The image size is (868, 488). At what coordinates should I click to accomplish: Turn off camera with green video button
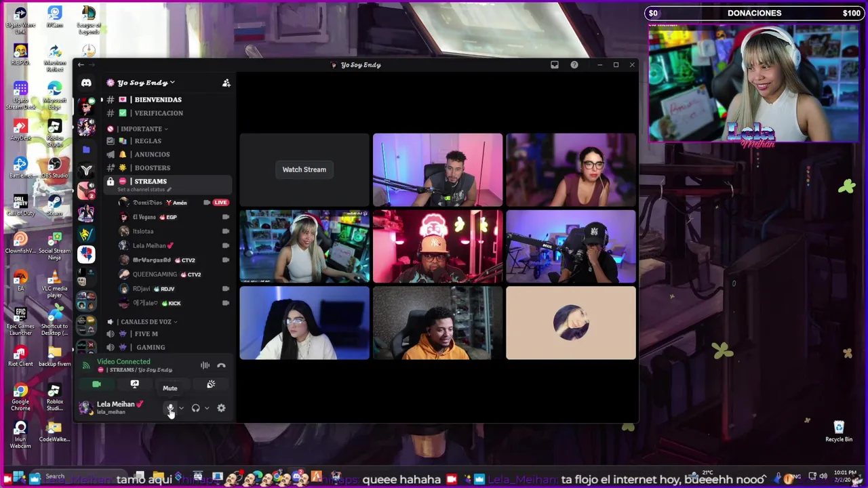96,384
